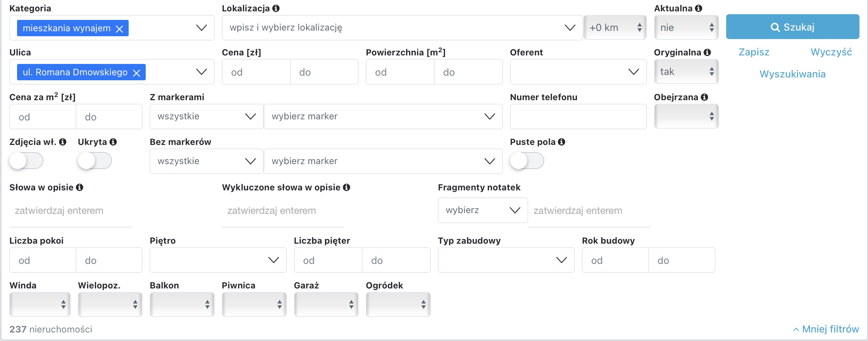Click the Wyczyść link
The height and width of the screenshot is (341, 868).
[831, 52]
